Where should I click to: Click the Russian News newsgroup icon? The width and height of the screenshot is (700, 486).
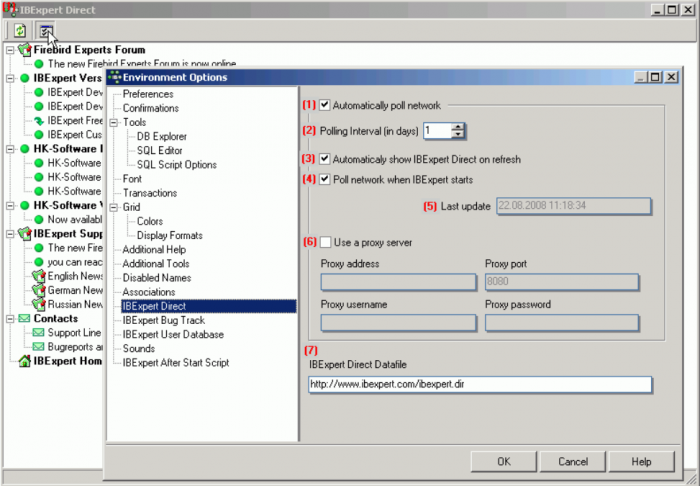[x=39, y=304]
